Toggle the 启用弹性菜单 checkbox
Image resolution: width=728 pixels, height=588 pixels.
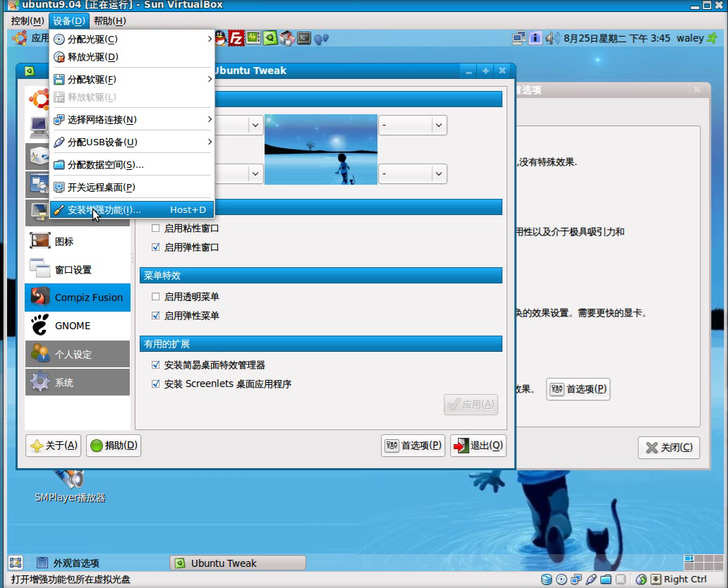[155, 316]
